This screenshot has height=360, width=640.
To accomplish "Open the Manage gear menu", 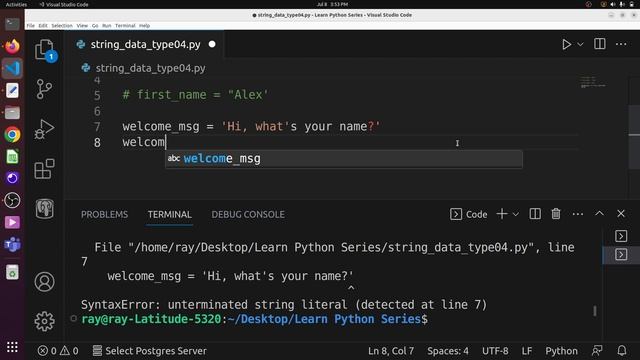I will pos(44,322).
